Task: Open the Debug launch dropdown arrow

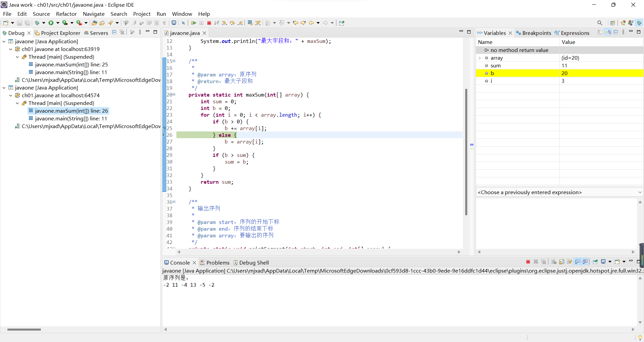Action: tap(44, 23)
